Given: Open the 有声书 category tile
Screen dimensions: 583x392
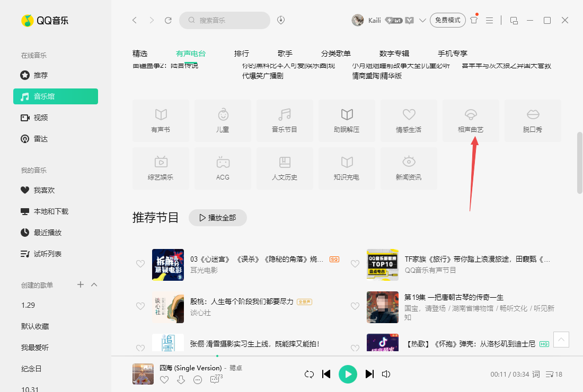Looking at the screenshot, I should tap(161, 120).
